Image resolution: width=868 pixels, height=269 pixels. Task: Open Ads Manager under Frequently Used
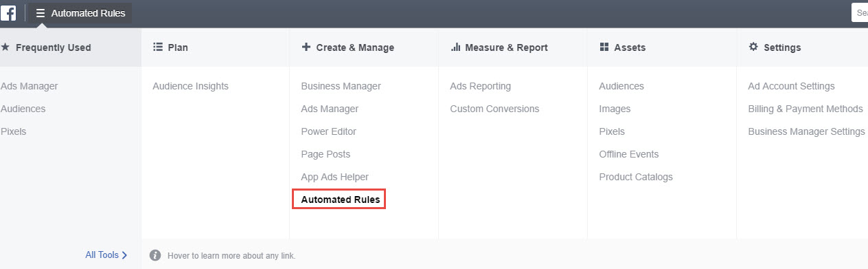30,86
